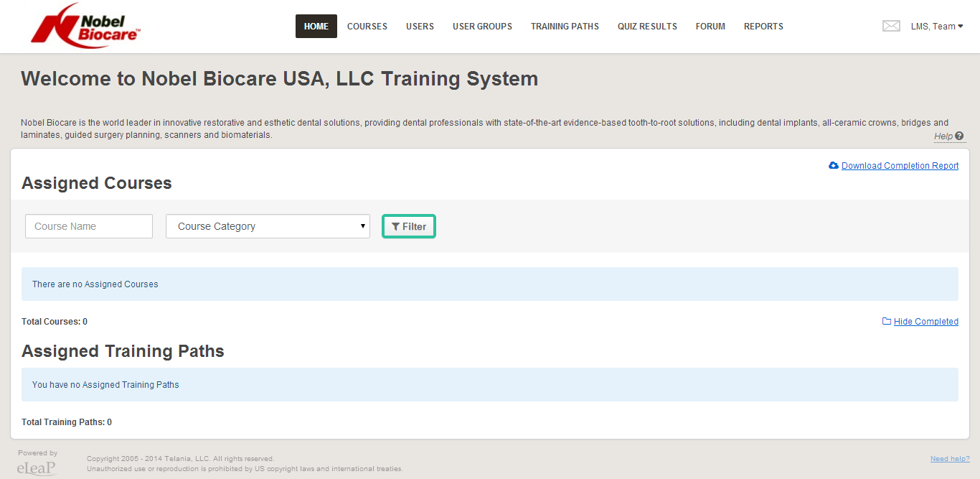Open the COURSES menu item
The width and height of the screenshot is (980, 479).
[x=367, y=27]
